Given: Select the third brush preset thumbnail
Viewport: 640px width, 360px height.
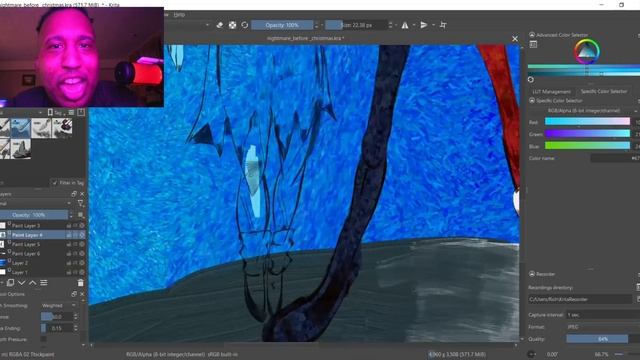Looking at the screenshot, I should click(x=41, y=128).
